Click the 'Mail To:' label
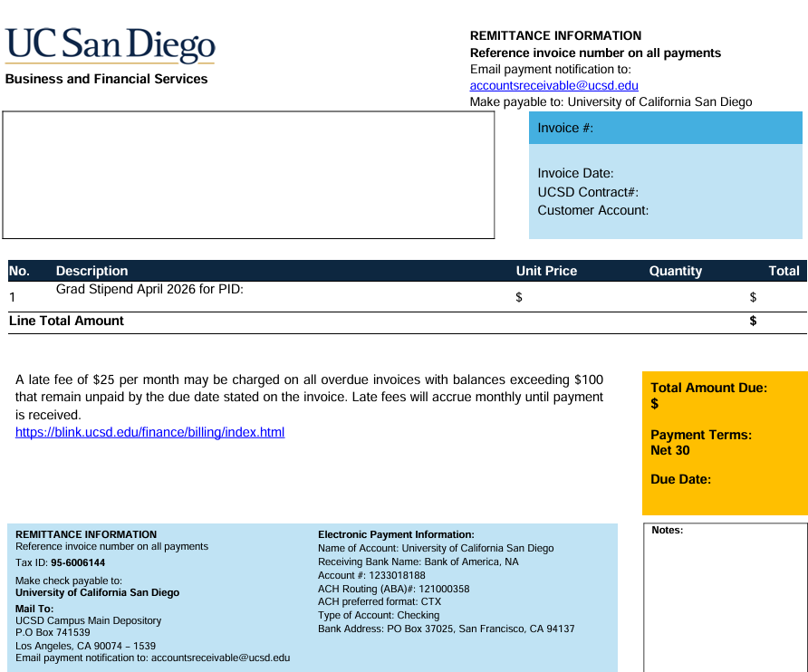808x672 pixels. (x=34, y=609)
